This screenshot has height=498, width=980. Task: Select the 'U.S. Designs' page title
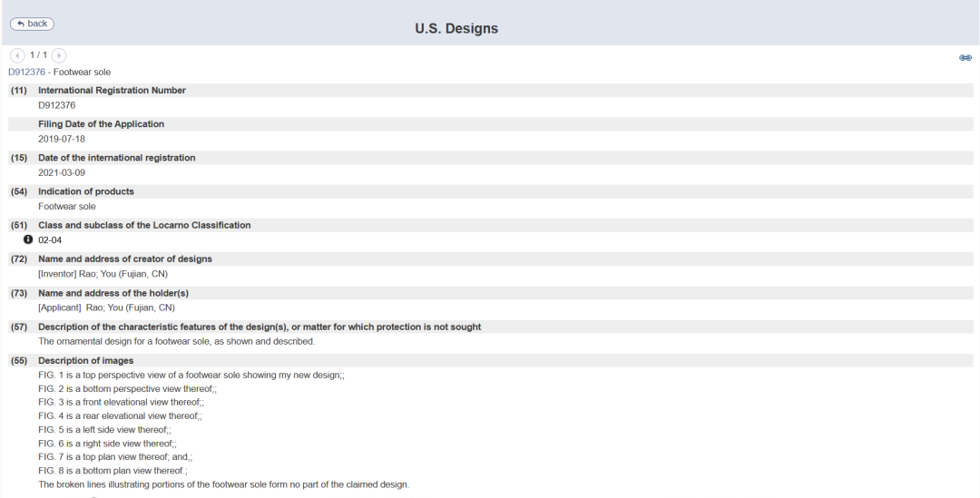point(456,29)
